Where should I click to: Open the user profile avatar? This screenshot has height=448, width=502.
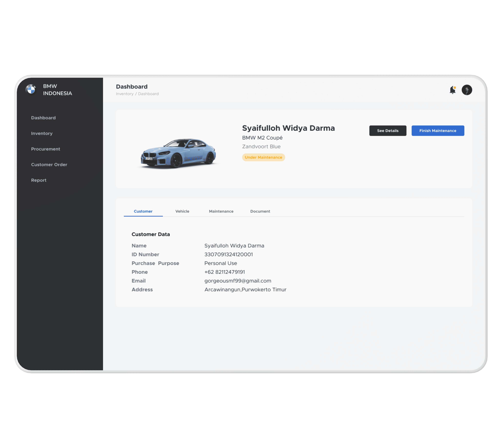point(467,90)
